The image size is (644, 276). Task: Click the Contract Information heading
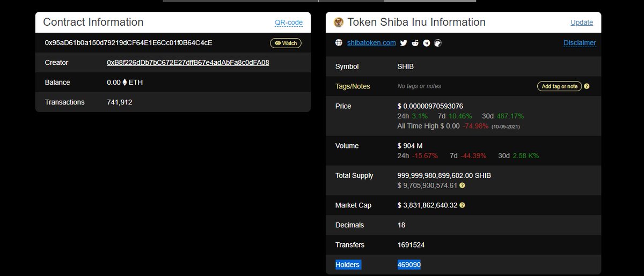pyautogui.click(x=93, y=22)
